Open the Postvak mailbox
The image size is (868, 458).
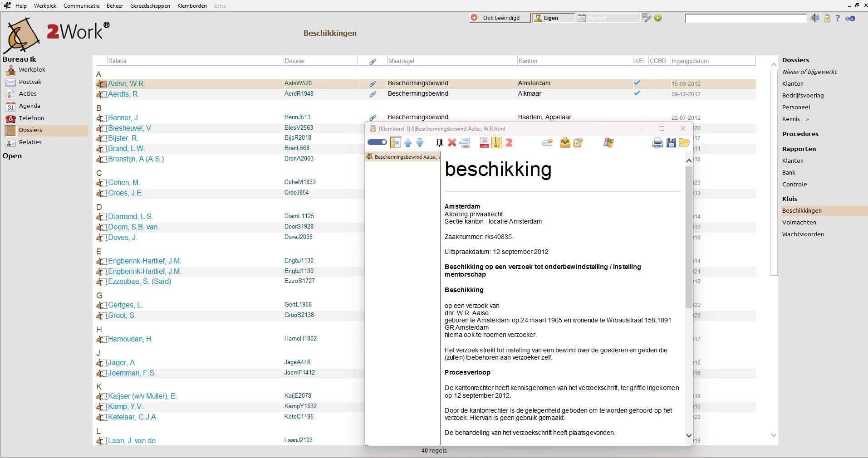tap(30, 82)
